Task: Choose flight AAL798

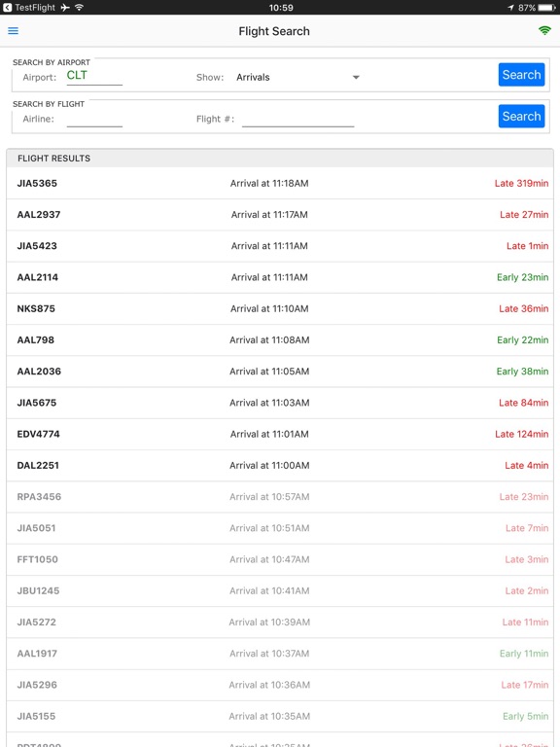Action: click(280, 340)
